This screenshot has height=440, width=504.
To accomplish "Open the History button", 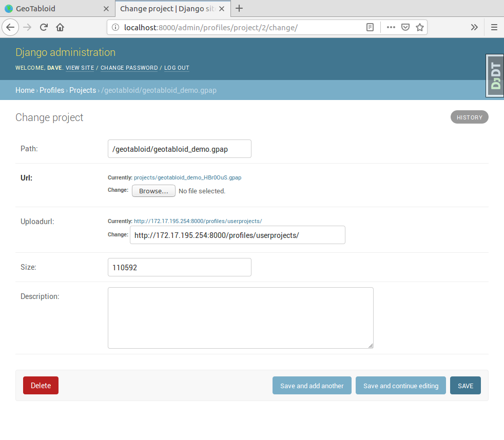I will tap(469, 117).
